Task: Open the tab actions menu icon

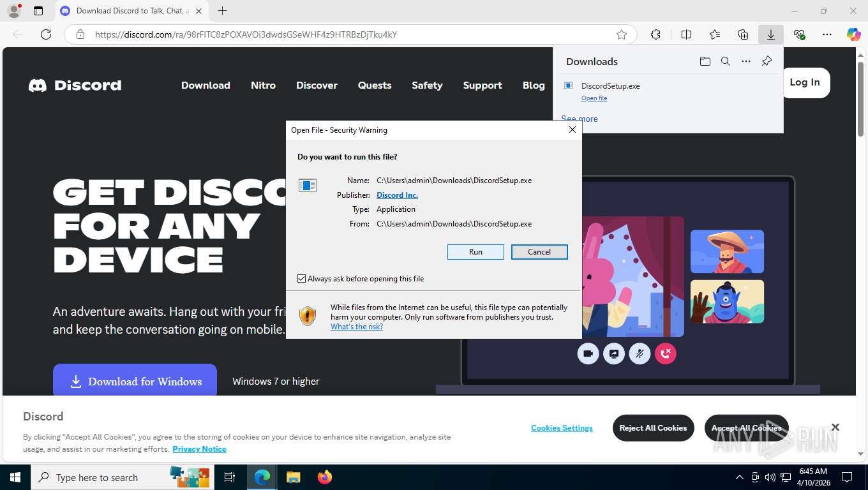Action: [x=38, y=11]
